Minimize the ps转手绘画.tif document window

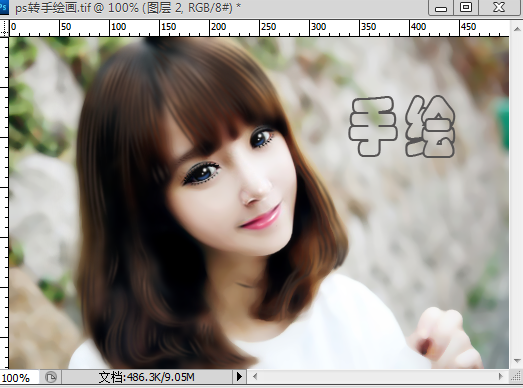click(x=441, y=8)
